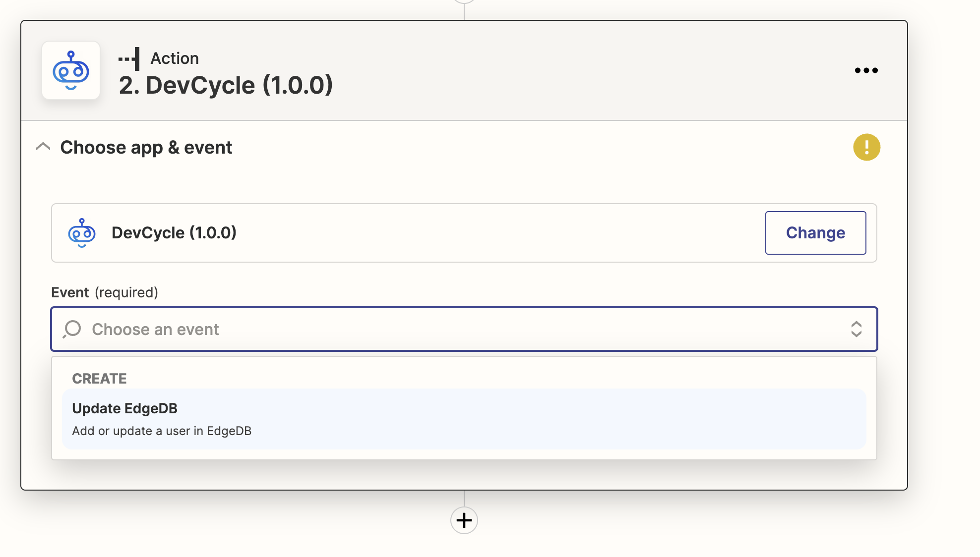
Task: Click the Action step type icon
Action: pos(129,59)
